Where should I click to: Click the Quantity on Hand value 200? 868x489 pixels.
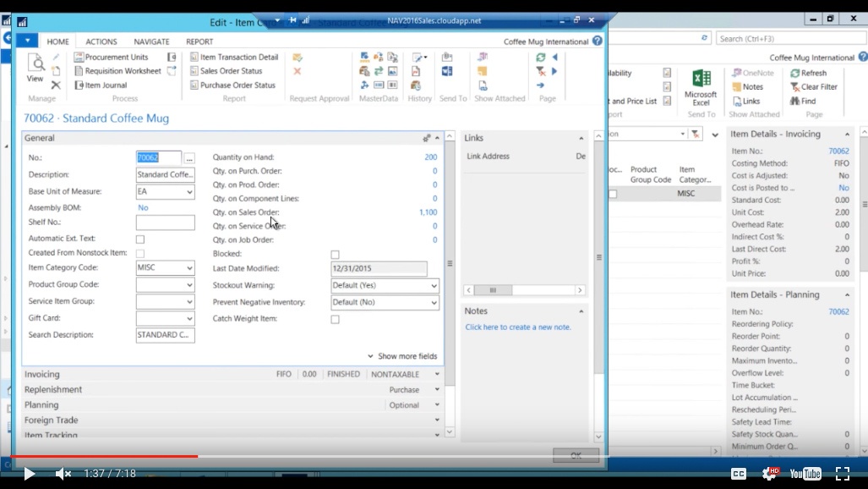click(x=431, y=157)
